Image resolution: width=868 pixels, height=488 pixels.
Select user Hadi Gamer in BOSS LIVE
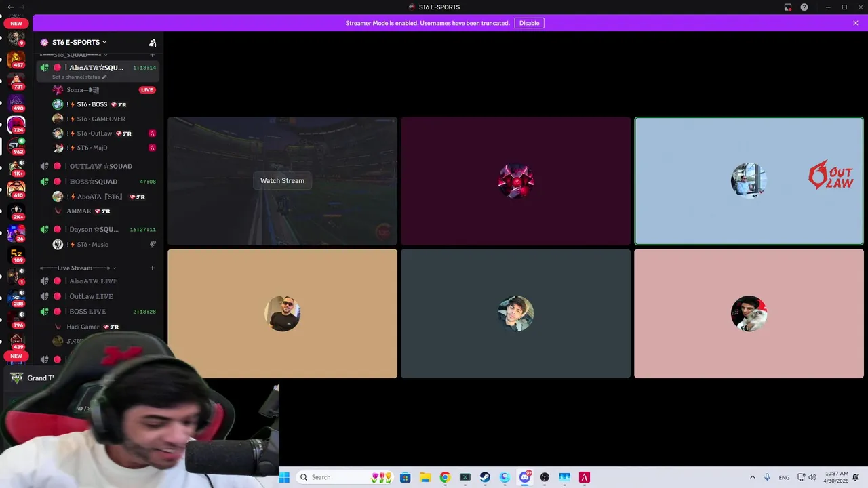pyautogui.click(x=103, y=327)
